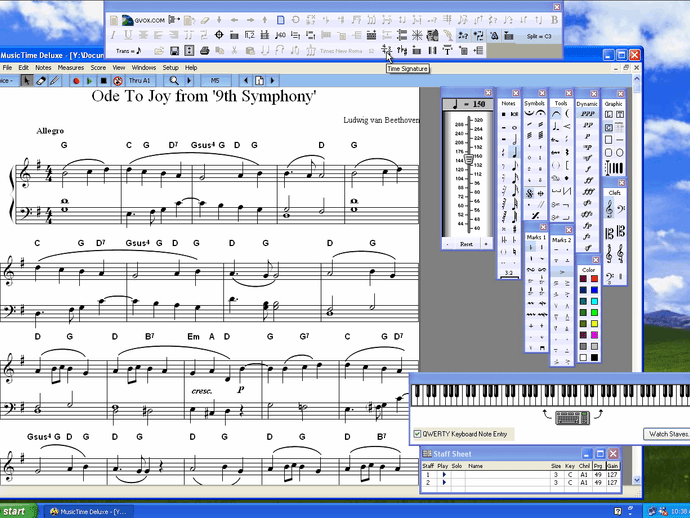690x518 pixels.
Task: Select the 3:2 tuplet in Notes palette
Action: point(509,273)
